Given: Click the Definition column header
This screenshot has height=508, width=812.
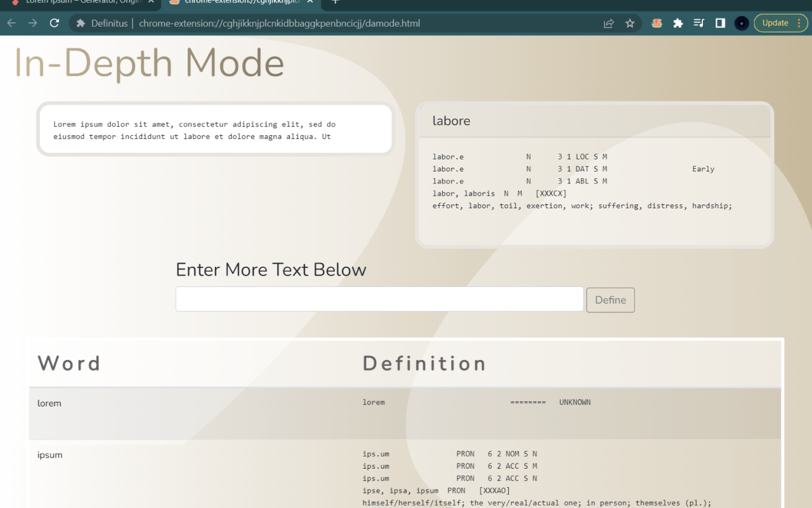Looking at the screenshot, I should 424,363.
